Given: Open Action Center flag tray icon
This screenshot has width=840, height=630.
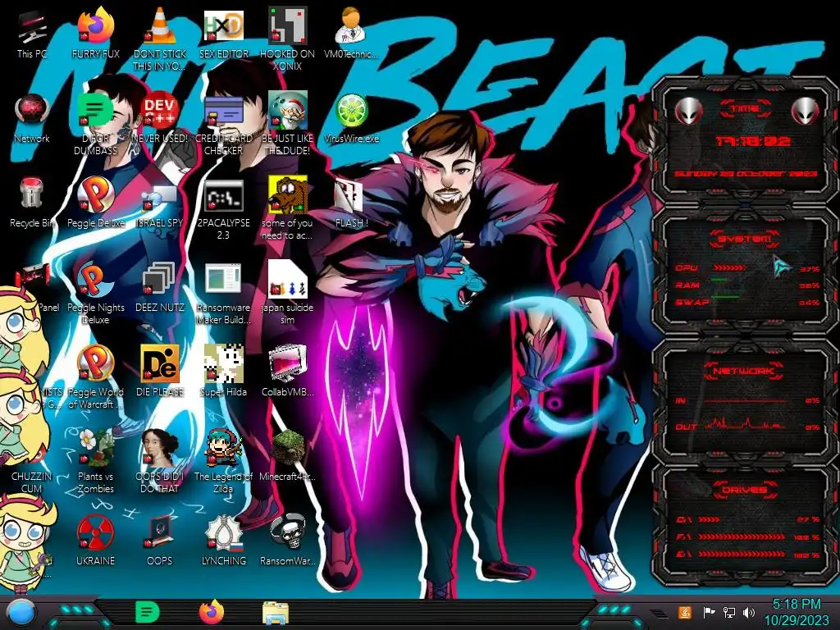Looking at the screenshot, I should coord(709,612).
